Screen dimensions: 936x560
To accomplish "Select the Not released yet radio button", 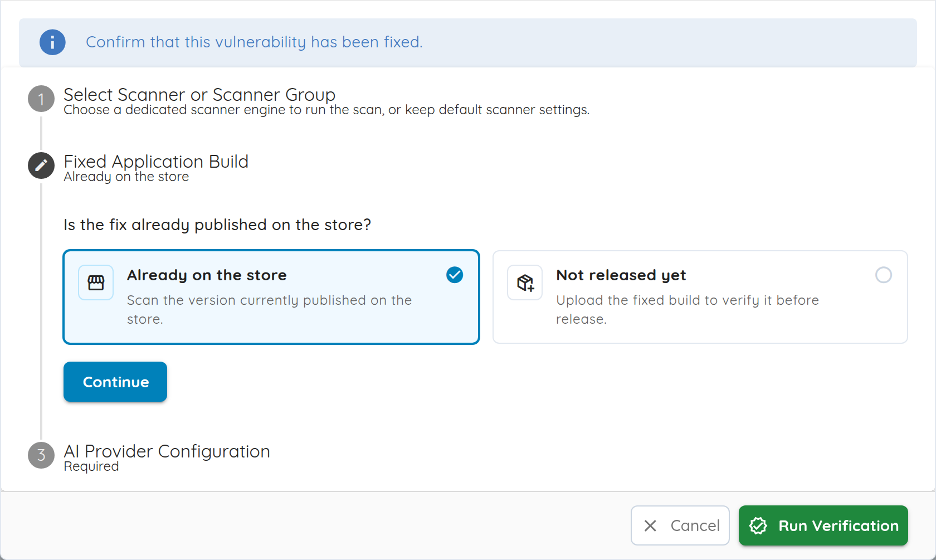I will point(884,275).
